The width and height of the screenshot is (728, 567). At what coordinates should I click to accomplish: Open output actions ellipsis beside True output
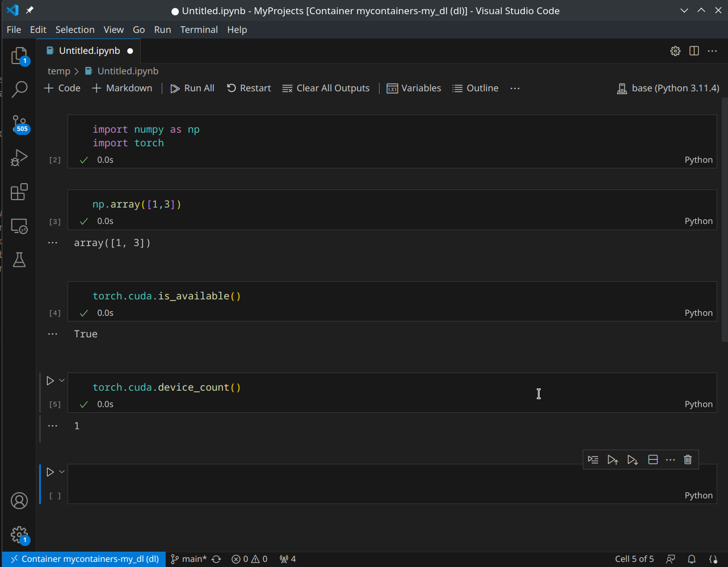(53, 334)
